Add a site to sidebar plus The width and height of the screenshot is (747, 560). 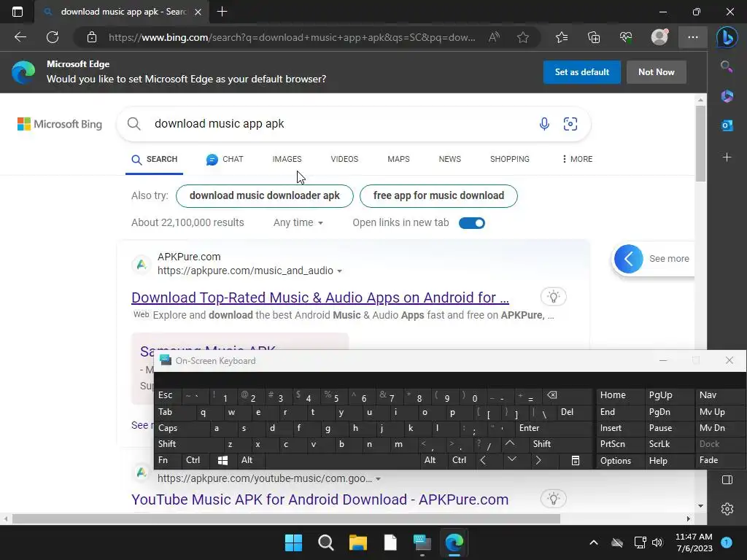coord(727,157)
